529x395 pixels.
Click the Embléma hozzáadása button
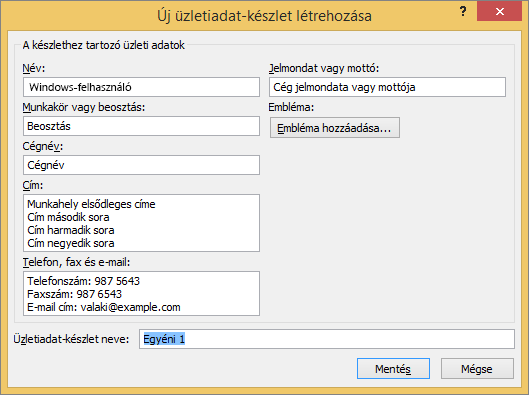pyautogui.click(x=335, y=128)
